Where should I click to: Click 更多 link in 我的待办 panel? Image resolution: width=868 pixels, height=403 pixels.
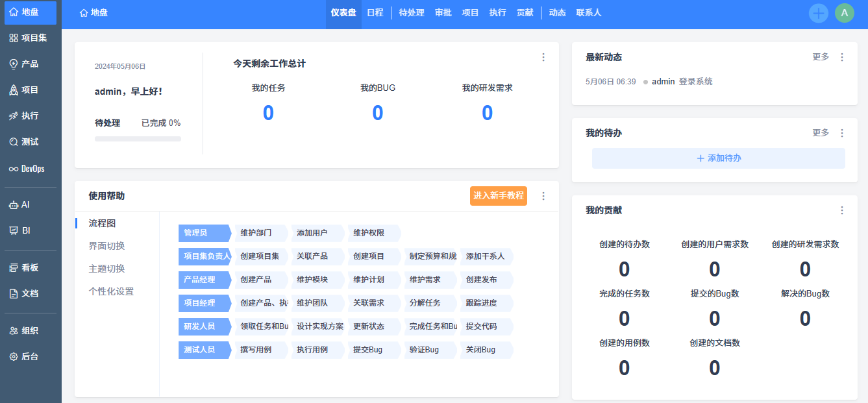[821, 132]
